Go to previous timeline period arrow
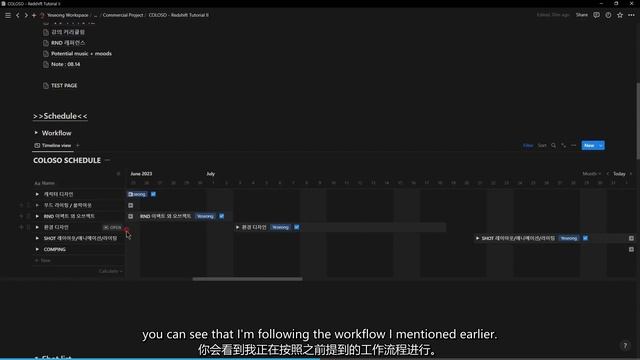The width and height of the screenshot is (640, 360). point(607,174)
